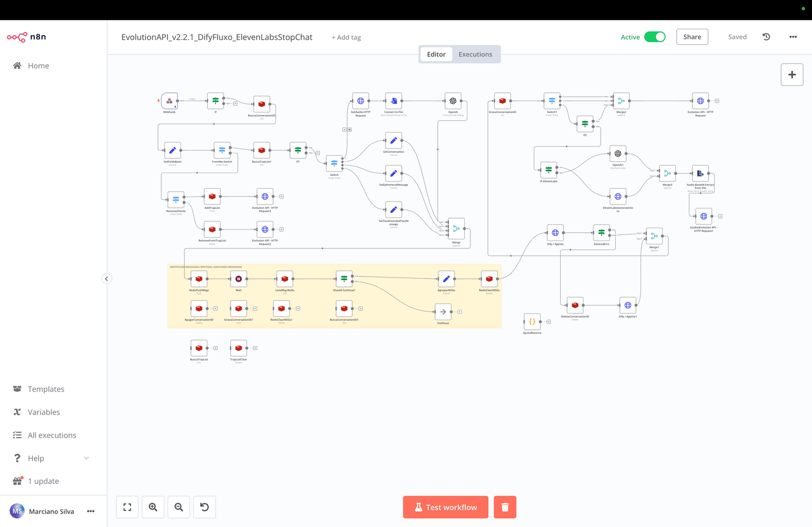Image resolution: width=812 pixels, height=527 pixels.
Task: Open the OpenAI transcription node
Action: pos(452,102)
